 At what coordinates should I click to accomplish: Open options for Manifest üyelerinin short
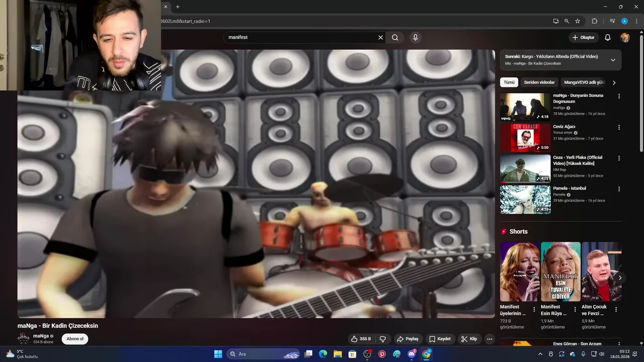pos(534,309)
